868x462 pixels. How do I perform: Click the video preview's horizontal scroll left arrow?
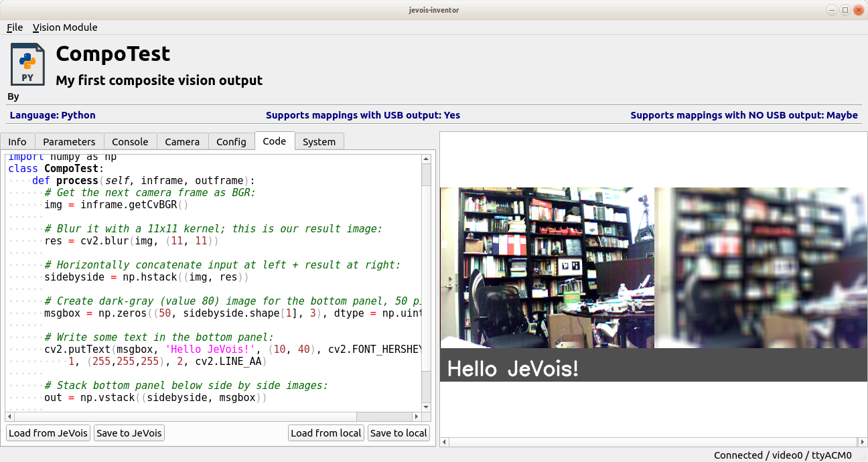445,442
